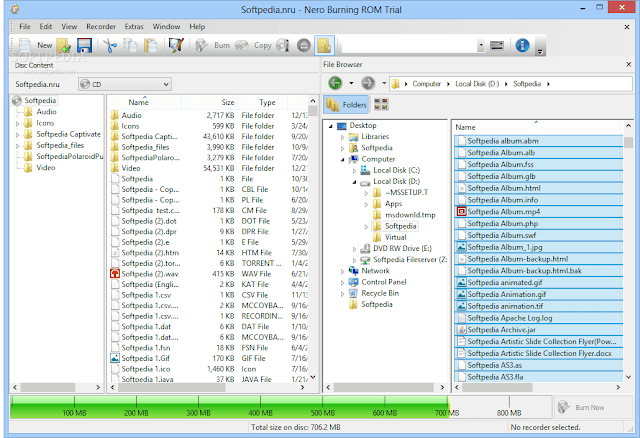Expand Softpedia Captivate in disc tree
This screenshot has height=438, width=640.
[x=17, y=134]
